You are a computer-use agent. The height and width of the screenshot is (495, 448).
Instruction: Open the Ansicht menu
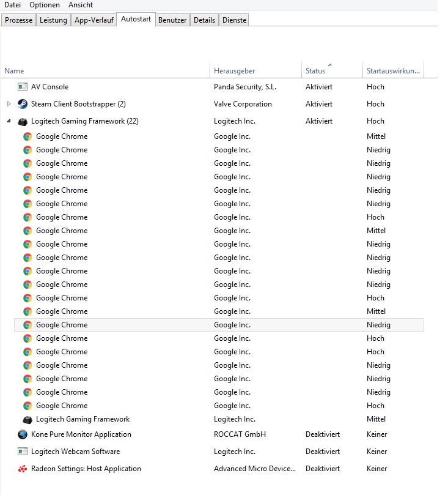tap(81, 5)
